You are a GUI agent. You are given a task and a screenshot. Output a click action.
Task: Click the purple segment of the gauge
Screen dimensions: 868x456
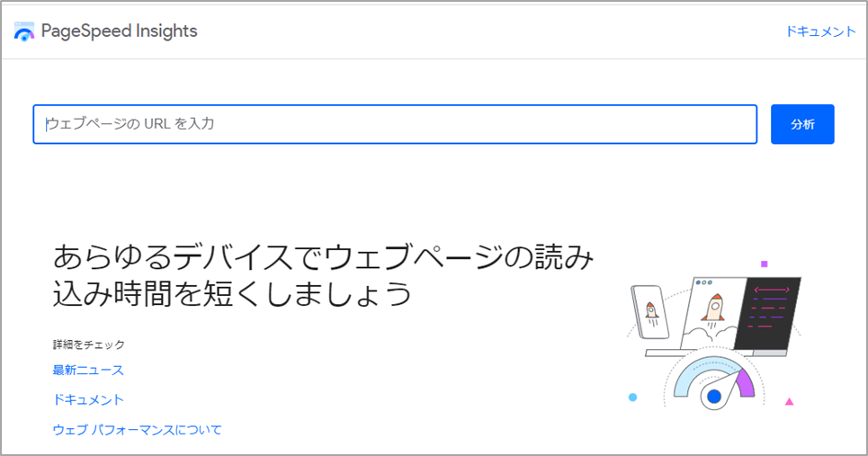tap(747, 383)
